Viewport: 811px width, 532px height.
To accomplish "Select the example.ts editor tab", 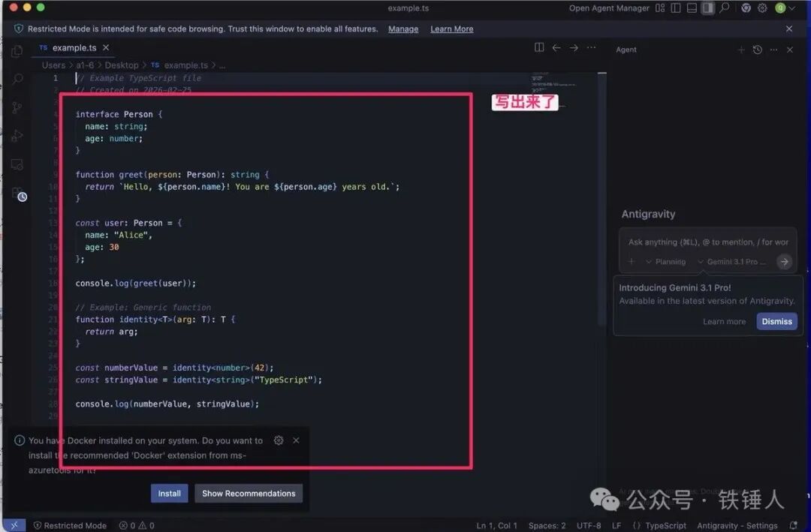I will [x=72, y=47].
